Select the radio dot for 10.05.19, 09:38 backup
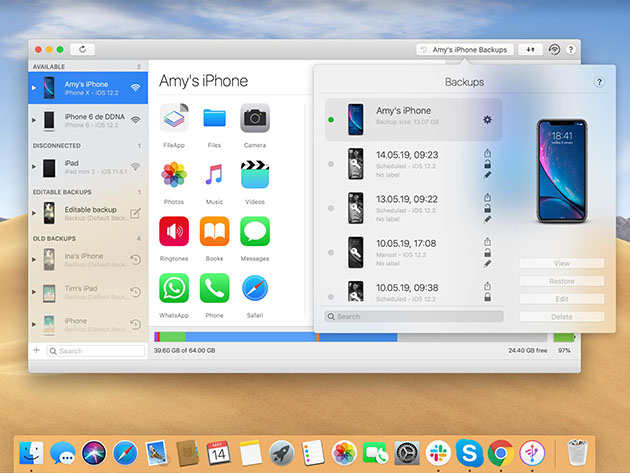The height and width of the screenshot is (473, 630). click(x=331, y=297)
